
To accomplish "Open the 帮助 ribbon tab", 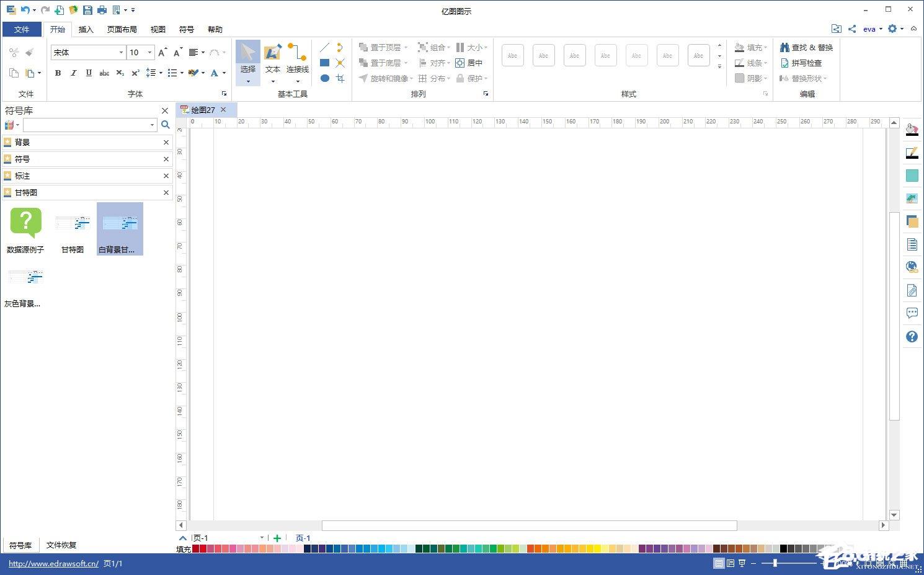I will click(215, 29).
